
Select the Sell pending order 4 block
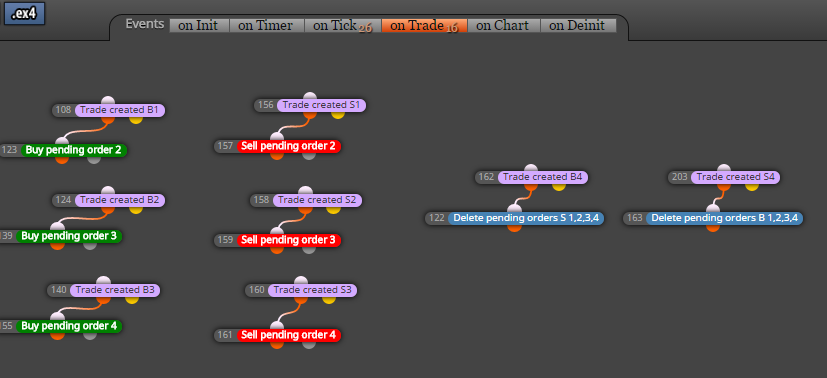pos(289,335)
